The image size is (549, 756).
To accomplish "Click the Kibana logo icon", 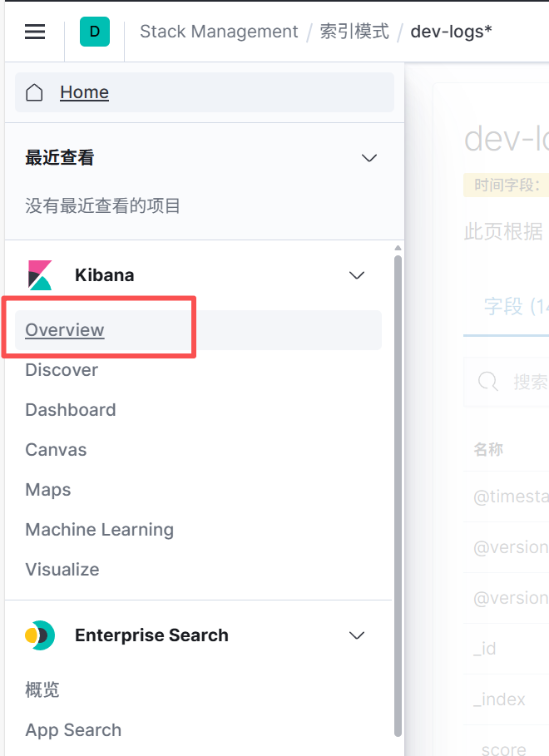I will point(39,275).
